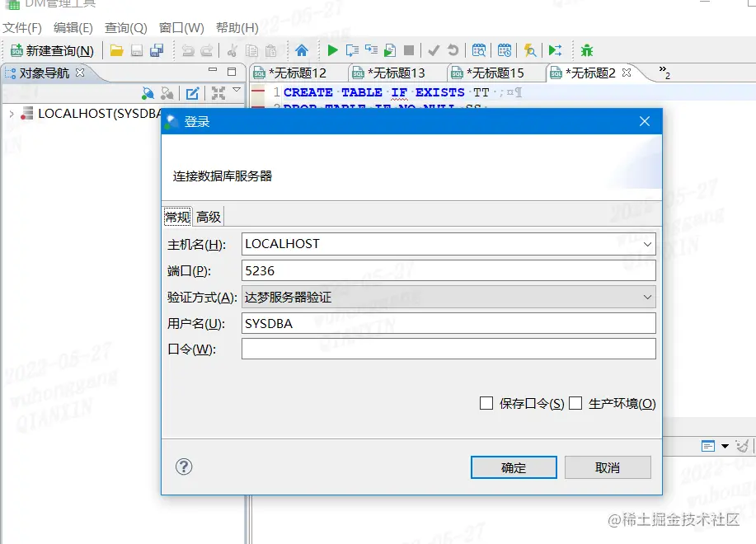Viewport: 756px width, 544px height.
Task: Open the 主机名 dropdown list
Action: tap(646, 243)
